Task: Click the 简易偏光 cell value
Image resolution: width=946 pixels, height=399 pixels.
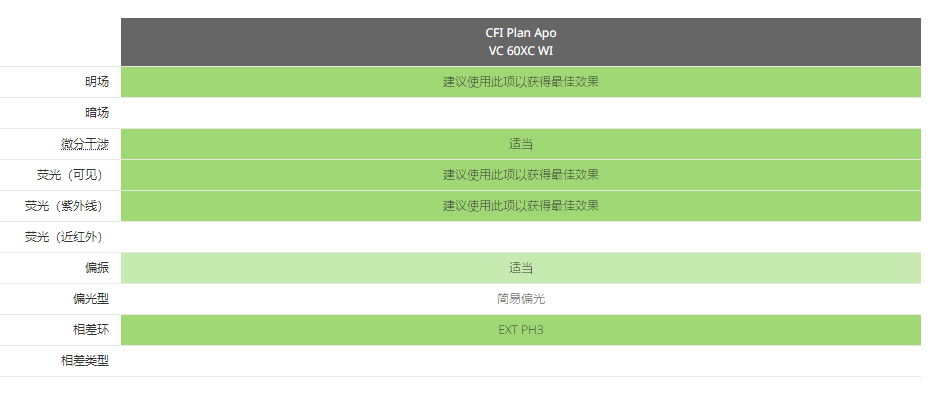Action: pyautogui.click(x=521, y=299)
